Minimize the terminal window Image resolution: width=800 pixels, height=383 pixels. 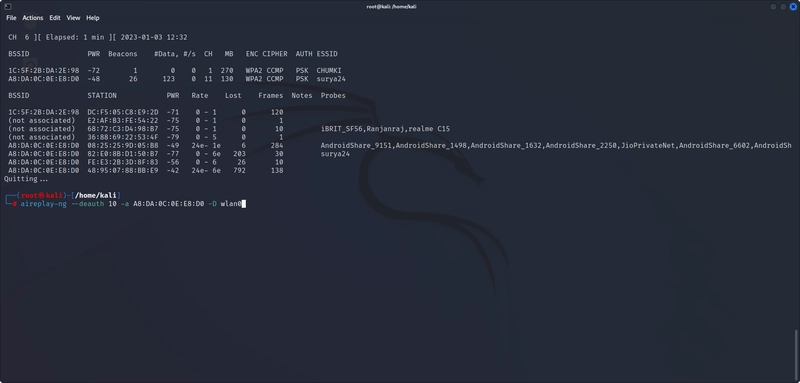pyautogui.click(x=773, y=7)
